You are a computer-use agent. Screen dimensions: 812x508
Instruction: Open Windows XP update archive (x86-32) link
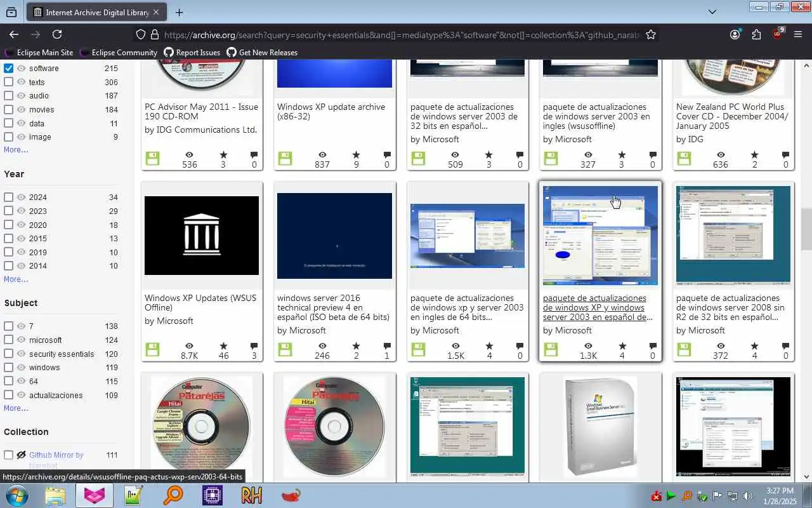coord(331,111)
